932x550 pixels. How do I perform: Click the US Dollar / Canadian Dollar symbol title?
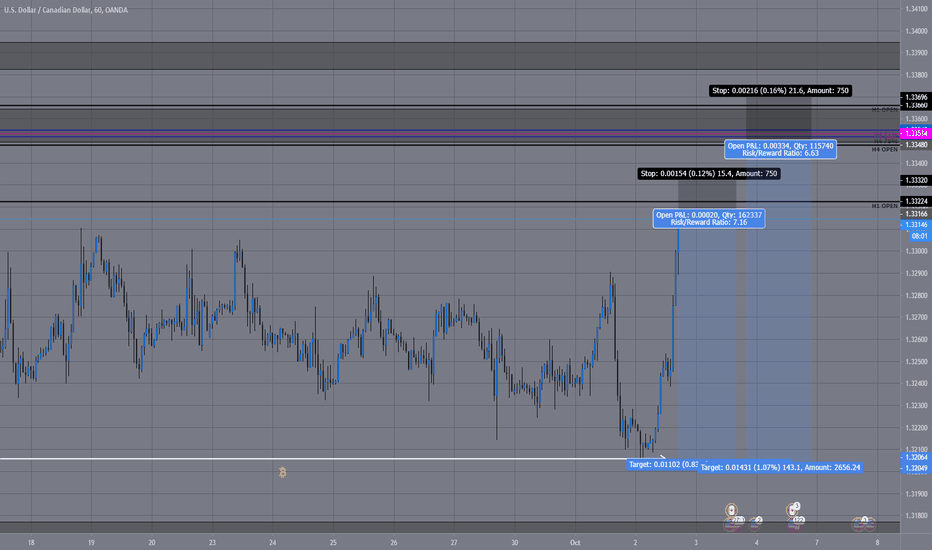pos(65,10)
